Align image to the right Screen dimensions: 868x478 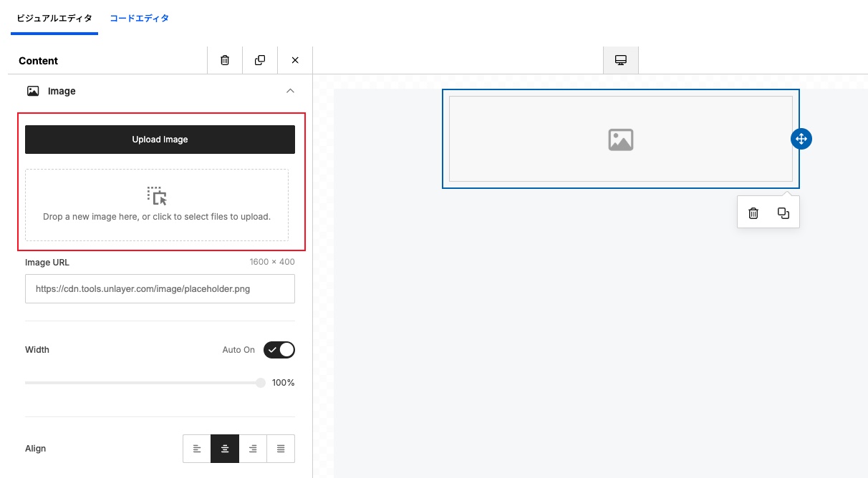[253, 449]
